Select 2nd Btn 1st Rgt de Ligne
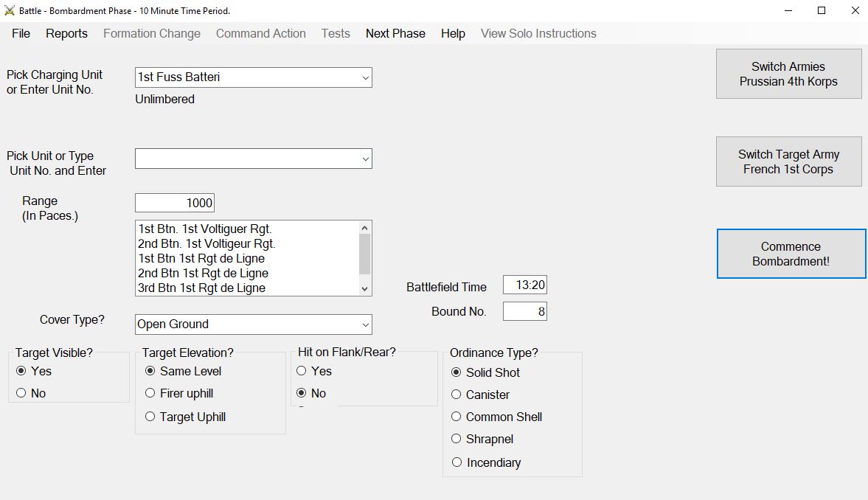The image size is (868, 500). 203,273
